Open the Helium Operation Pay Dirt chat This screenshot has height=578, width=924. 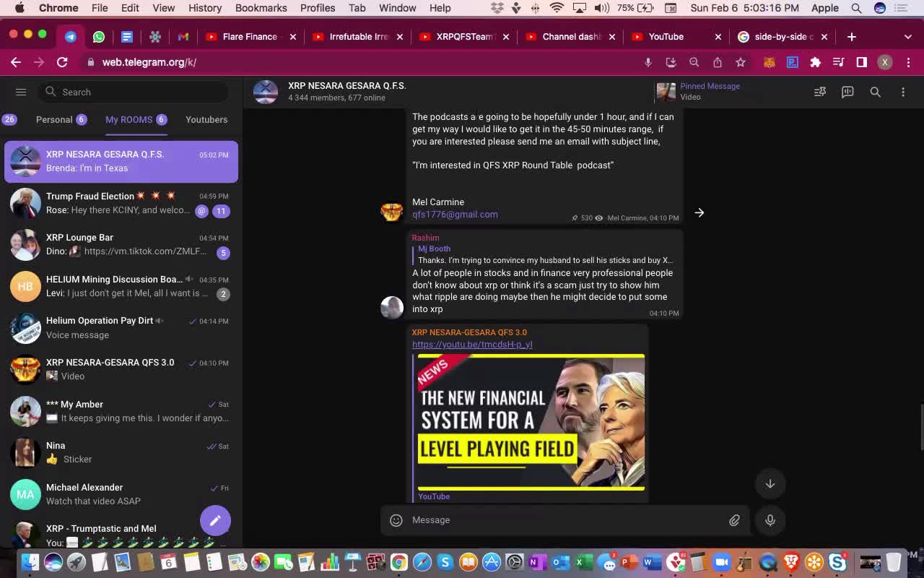tap(121, 327)
